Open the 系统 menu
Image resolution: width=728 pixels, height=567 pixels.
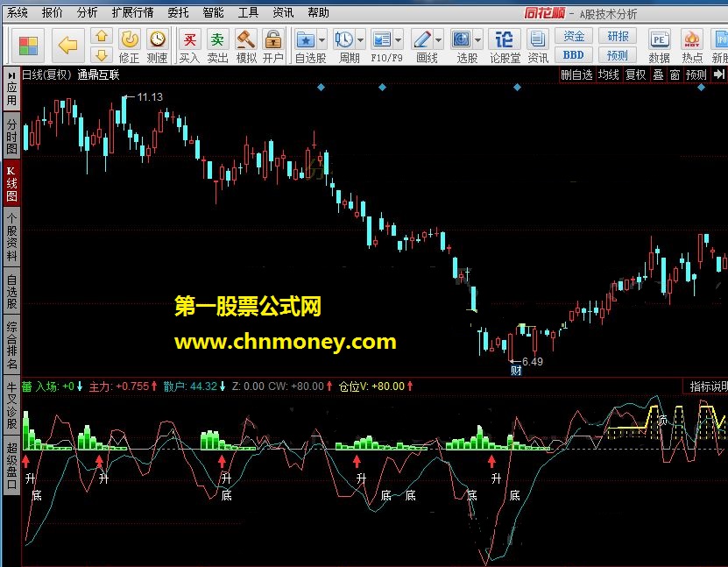(x=18, y=12)
